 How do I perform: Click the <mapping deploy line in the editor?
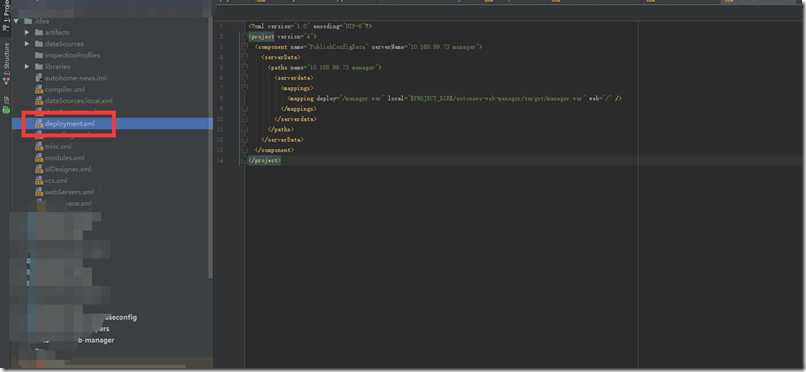pyautogui.click(x=455, y=98)
